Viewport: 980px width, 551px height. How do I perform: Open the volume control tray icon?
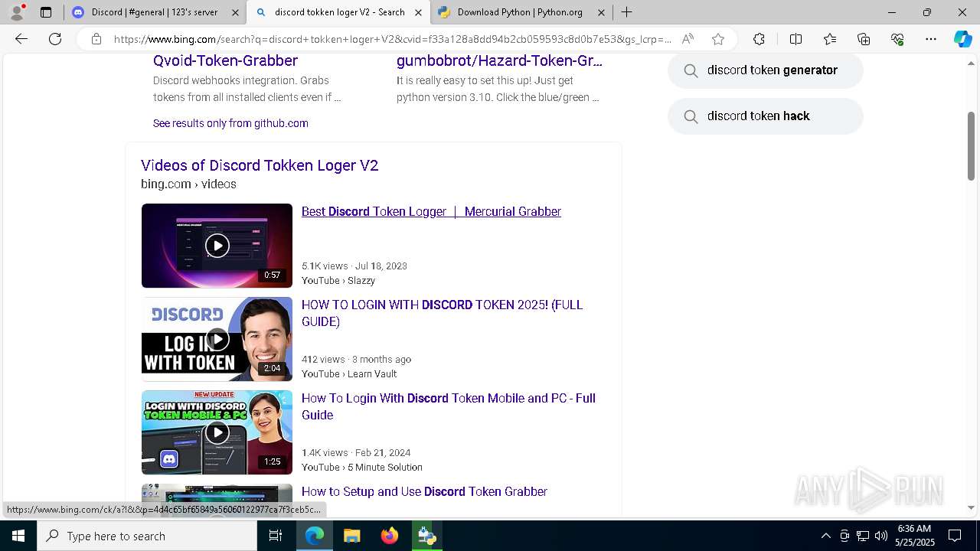881,536
